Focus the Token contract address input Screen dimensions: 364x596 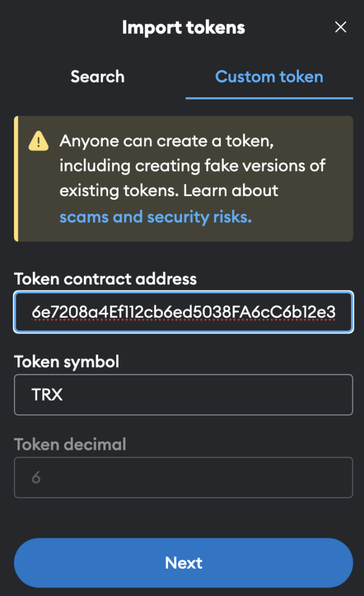point(183,312)
